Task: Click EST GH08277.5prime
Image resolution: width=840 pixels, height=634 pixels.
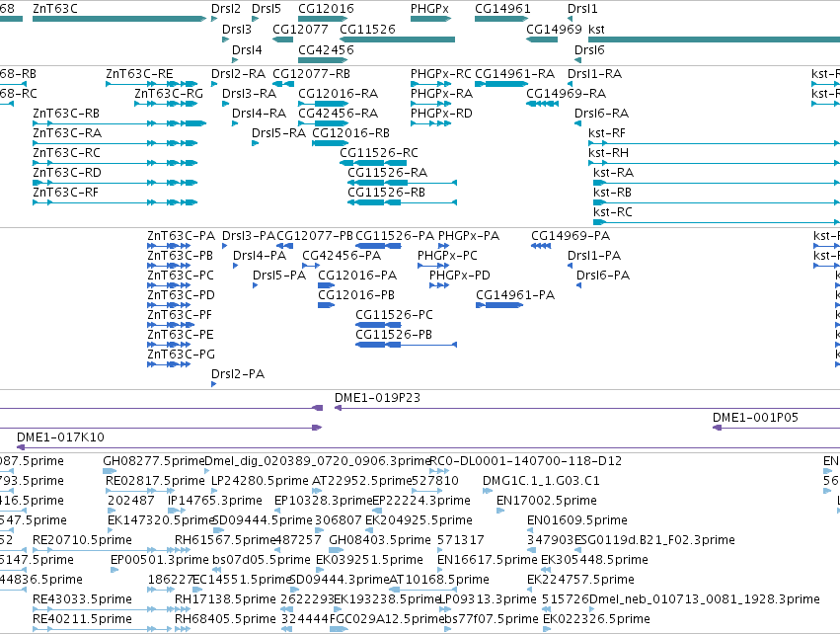Action: 154,461
